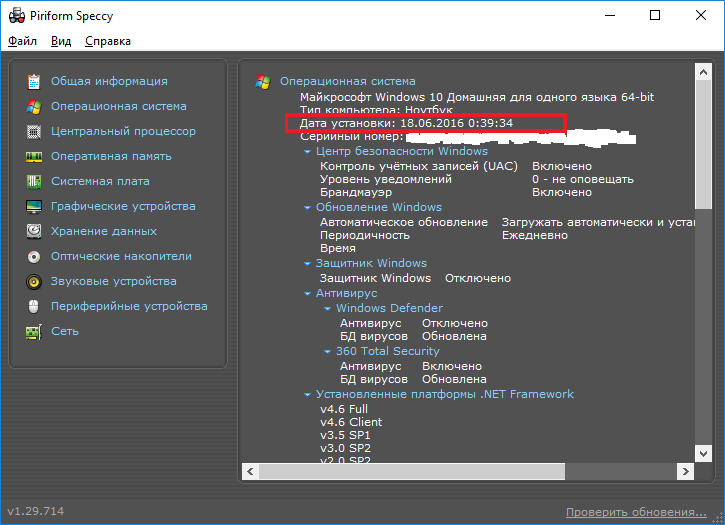Open the Файл menu
This screenshot has width=725, height=525.
(x=22, y=41)
